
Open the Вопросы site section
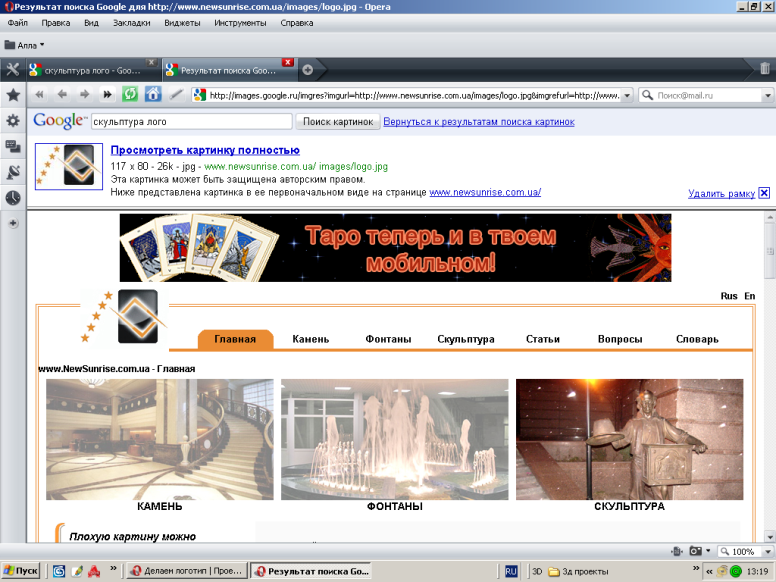click(620, 339)
